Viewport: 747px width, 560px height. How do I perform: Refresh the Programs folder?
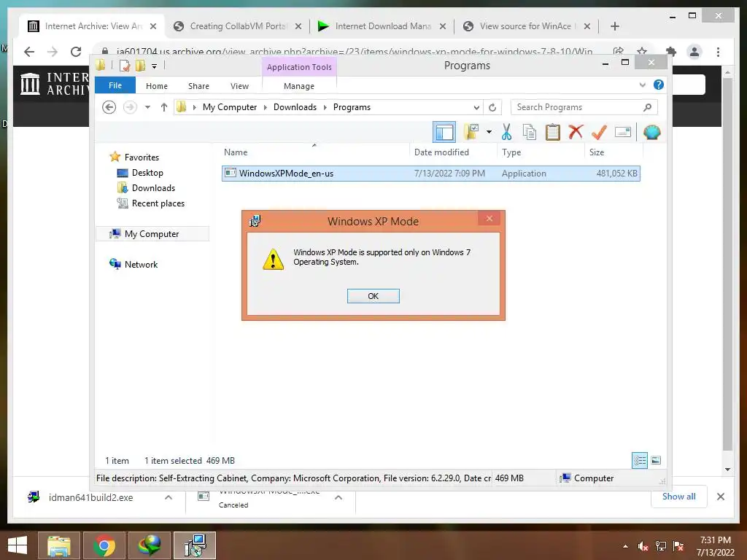(x=492, y=107)
